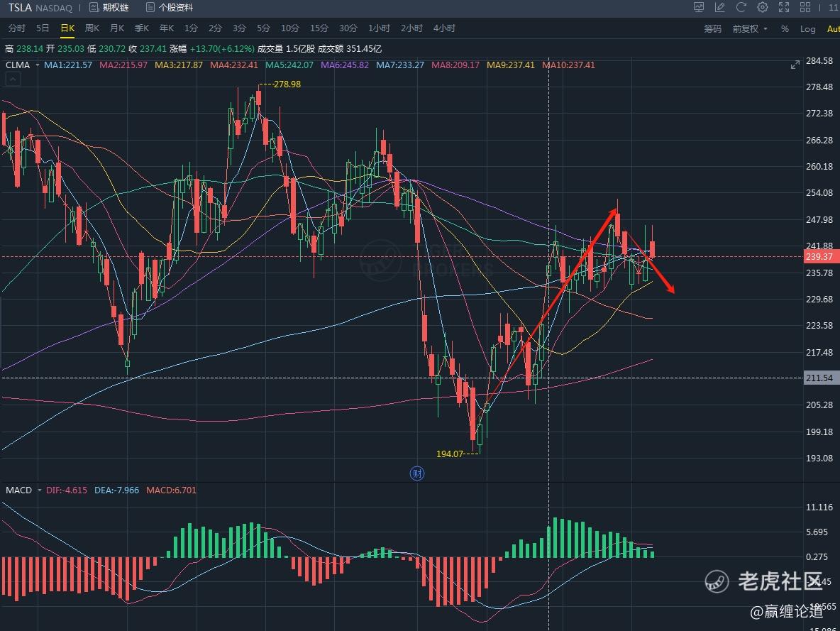Click the MA2:215.97 legend value
Viewport: 840px width, 631px height.
123,65
